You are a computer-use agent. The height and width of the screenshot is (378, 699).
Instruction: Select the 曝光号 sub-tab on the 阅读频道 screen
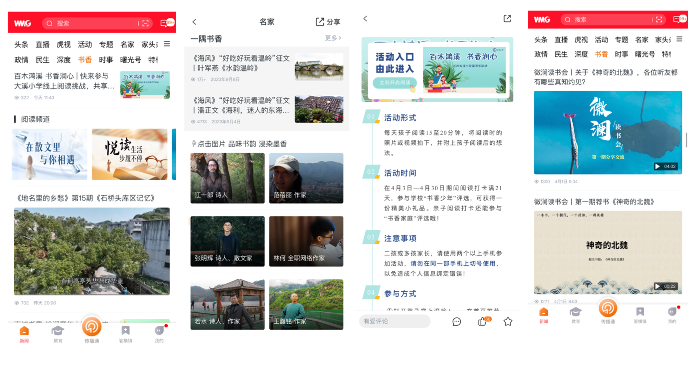click(x=131, y=59)
